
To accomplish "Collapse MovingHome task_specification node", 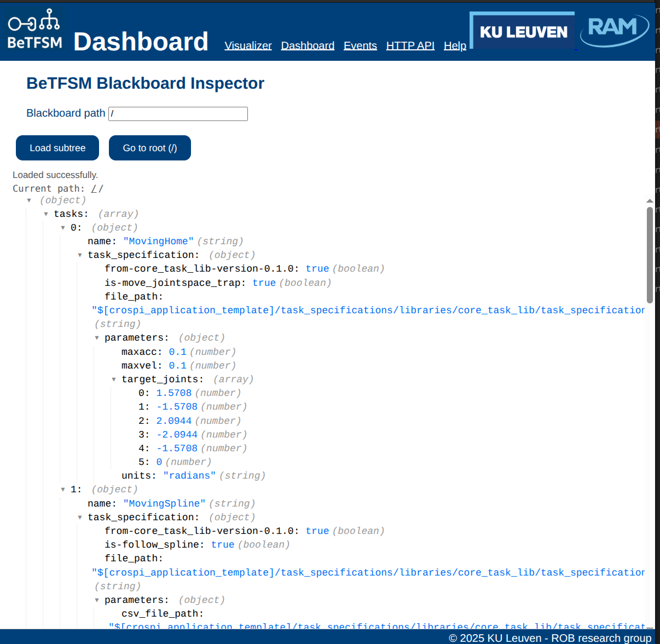I will (x=80, y=255).
